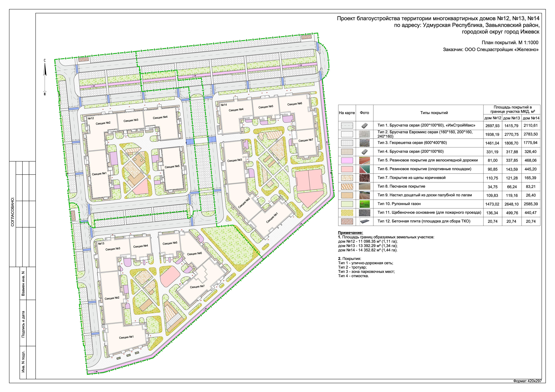
Task: Open the Тип 10 rolled lawn photo
Action: pos(364,204)
